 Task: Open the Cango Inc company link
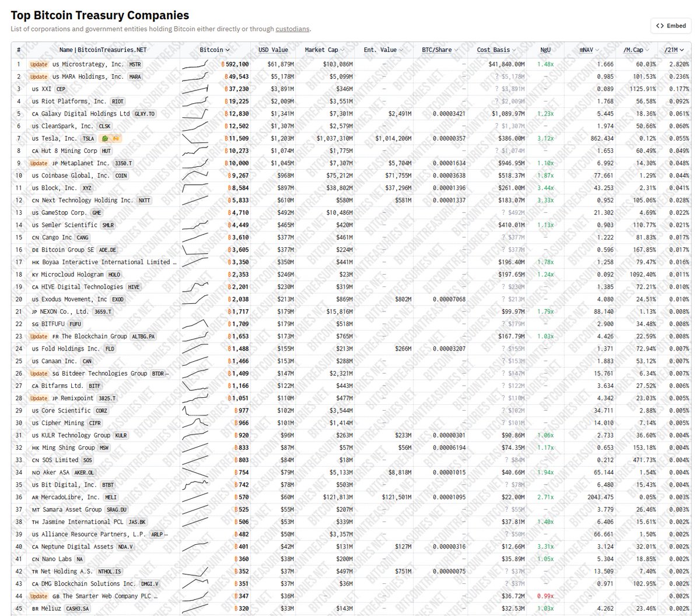coord(57,237)
